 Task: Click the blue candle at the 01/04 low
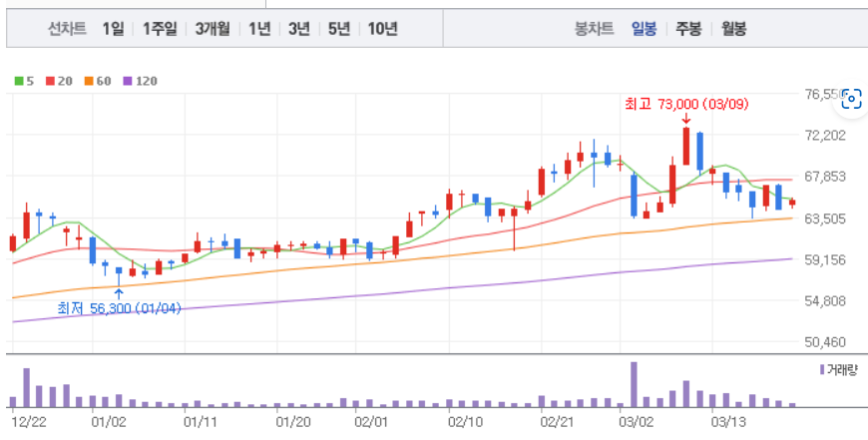click(119, 276)
